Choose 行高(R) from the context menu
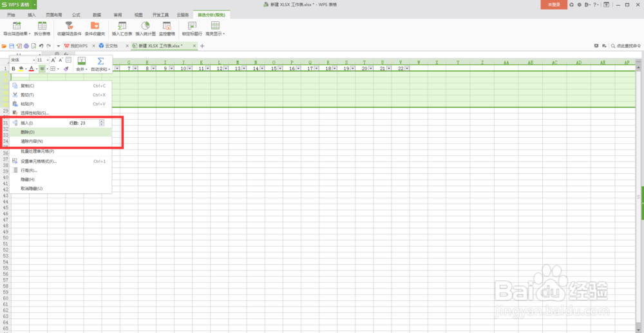This screenshot has height=333, width=644. 61,171
